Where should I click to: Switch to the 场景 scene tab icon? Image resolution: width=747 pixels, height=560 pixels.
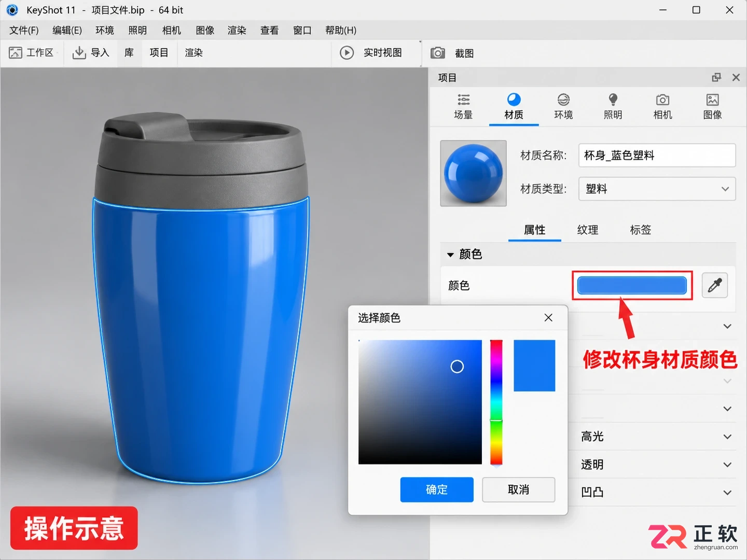(463, 100)
